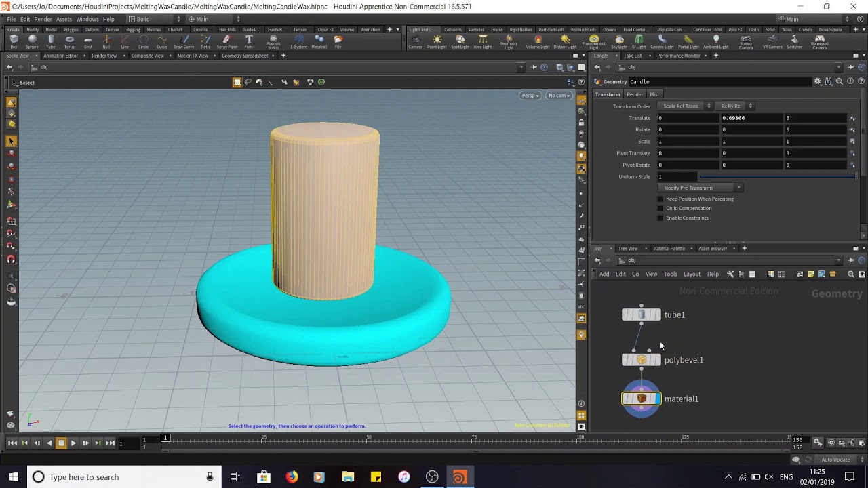This screenshot has width=868, height=488.
Task: Expand the Modify Pre-Transform dropdown
Action: tap(701, 188)
